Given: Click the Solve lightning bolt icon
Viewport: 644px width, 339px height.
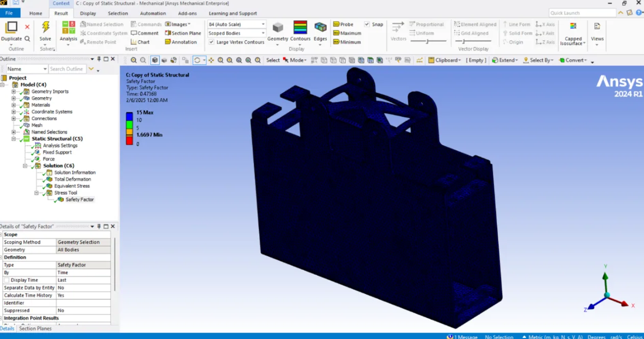Looking at the screenshot, I should [45, 28].
